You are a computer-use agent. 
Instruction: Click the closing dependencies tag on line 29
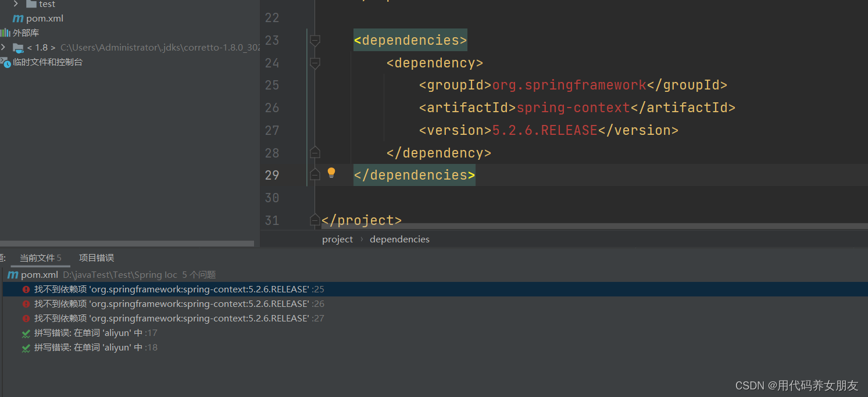(x=415, y=175)
